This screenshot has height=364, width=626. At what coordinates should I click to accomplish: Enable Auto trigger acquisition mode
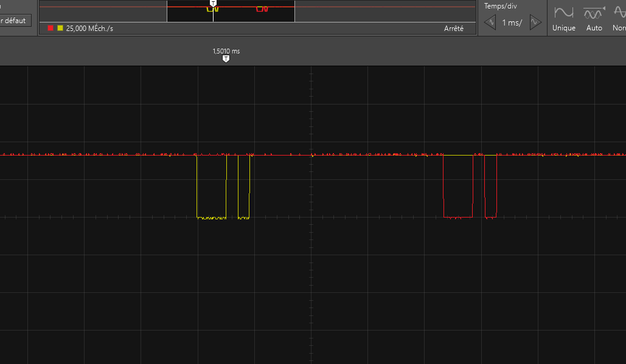pos(594,17)
